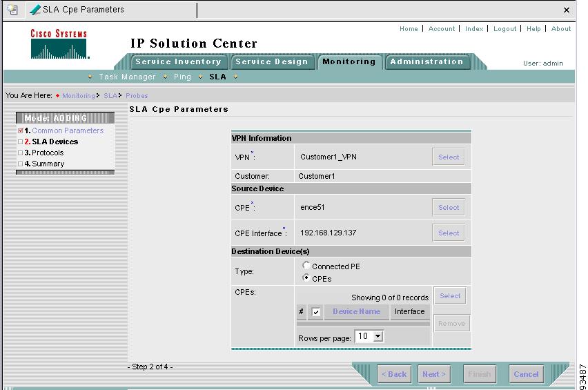Click the document icon in the window title bar

tap(12, 10)
